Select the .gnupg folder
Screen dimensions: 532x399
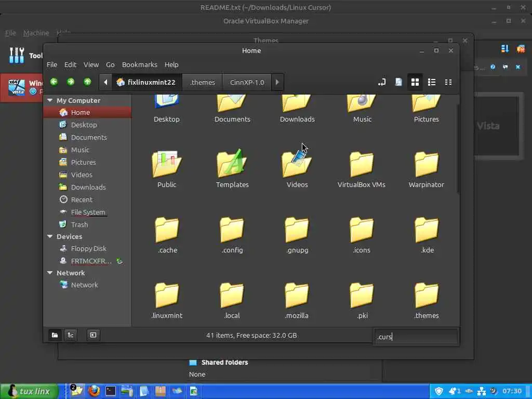pyautogui.click(x=297, y=230)
